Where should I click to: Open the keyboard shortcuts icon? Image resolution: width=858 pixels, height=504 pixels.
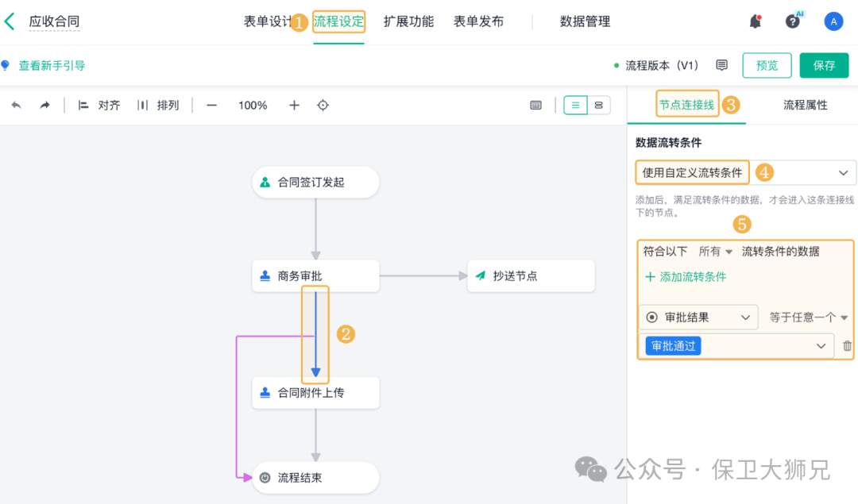tap(536, 106)
